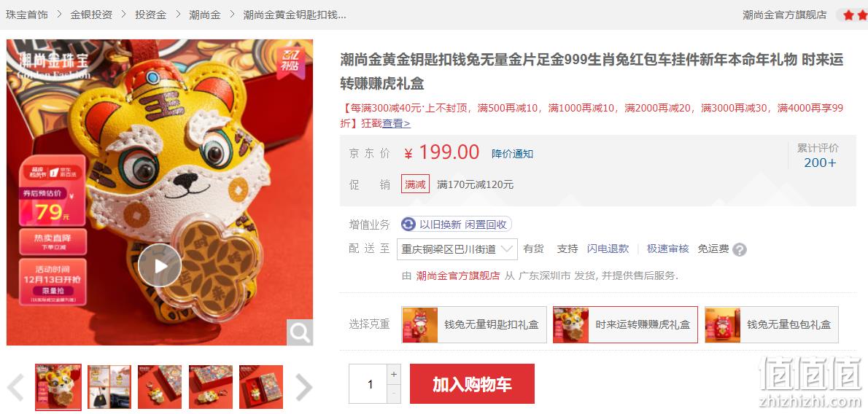Open delivery address dropdown 重庆铜梁区巴川街道
The image size is (868, 414).
point(457,249)
